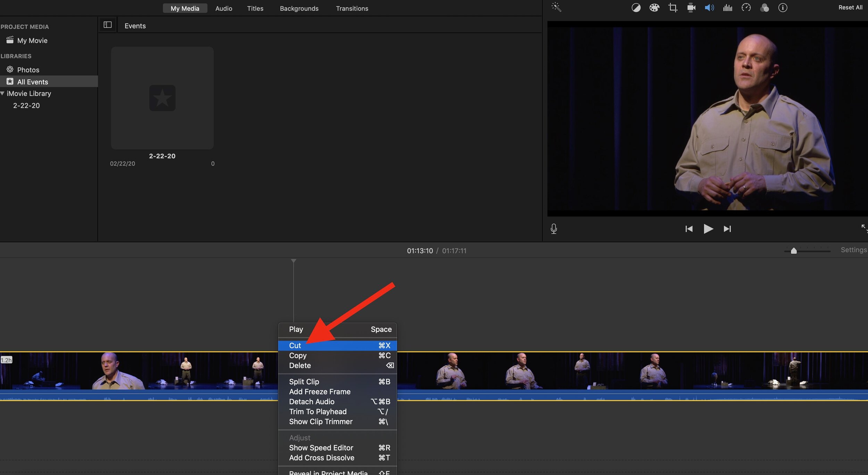
Task: Open the volume speaker controls
Action: (709, 8)
